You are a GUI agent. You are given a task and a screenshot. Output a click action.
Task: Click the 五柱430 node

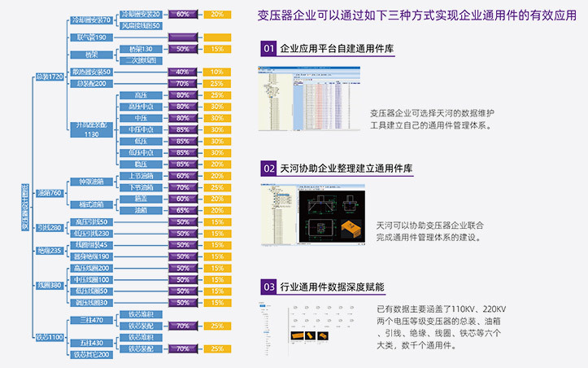point(92,344)
